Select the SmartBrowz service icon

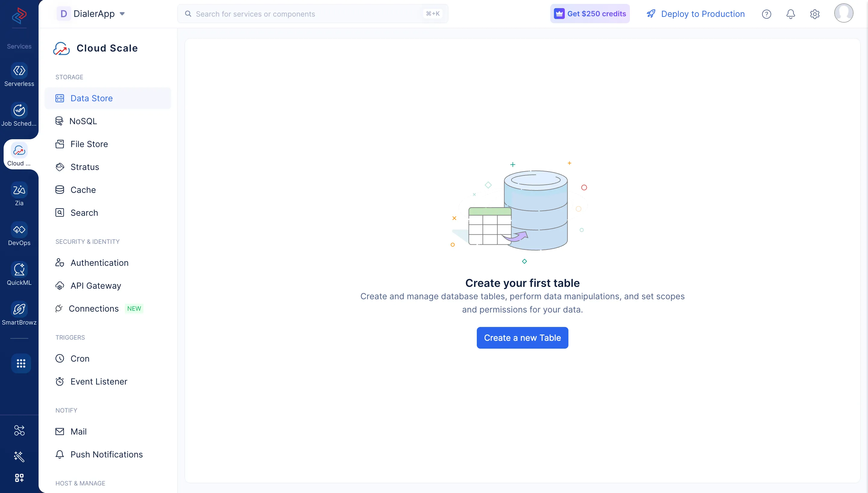tap(19, 313)
